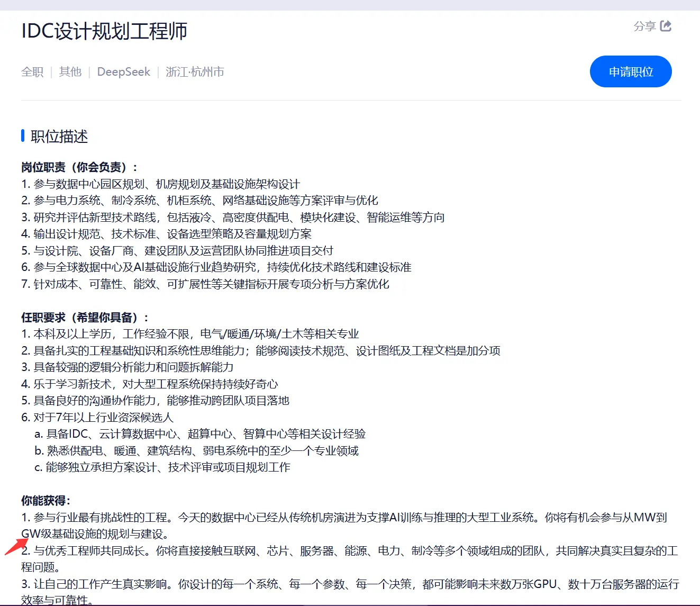
Task: Click the line 乐于学习新技术
Action: [x=150, y=384]
